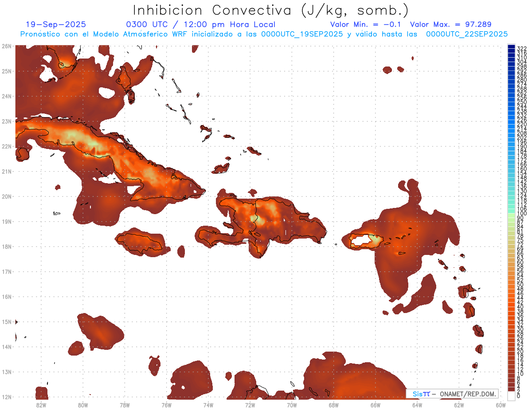Click the '160' color scale value
This screenshot has height=411, width=532.
pyautogui.click(x=522, y=169)
